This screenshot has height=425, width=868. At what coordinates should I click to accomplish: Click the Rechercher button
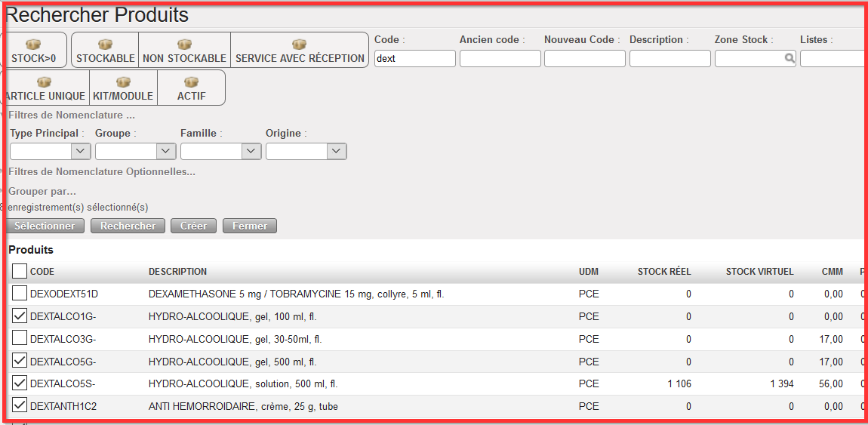point(128,226)
